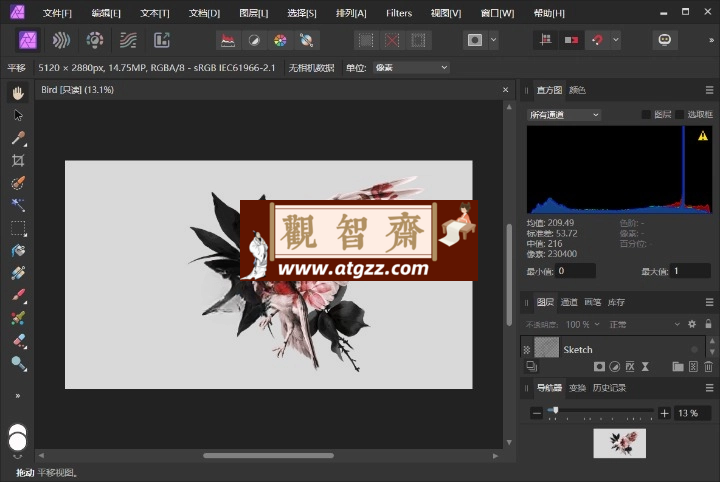Select the Erase Brush tool

[x=18, y=340]
